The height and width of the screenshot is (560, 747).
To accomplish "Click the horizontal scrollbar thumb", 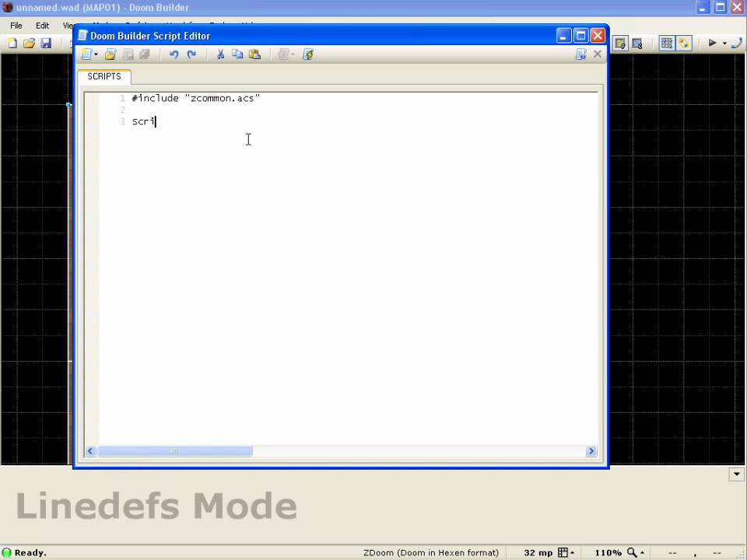I will pos(175,451).
